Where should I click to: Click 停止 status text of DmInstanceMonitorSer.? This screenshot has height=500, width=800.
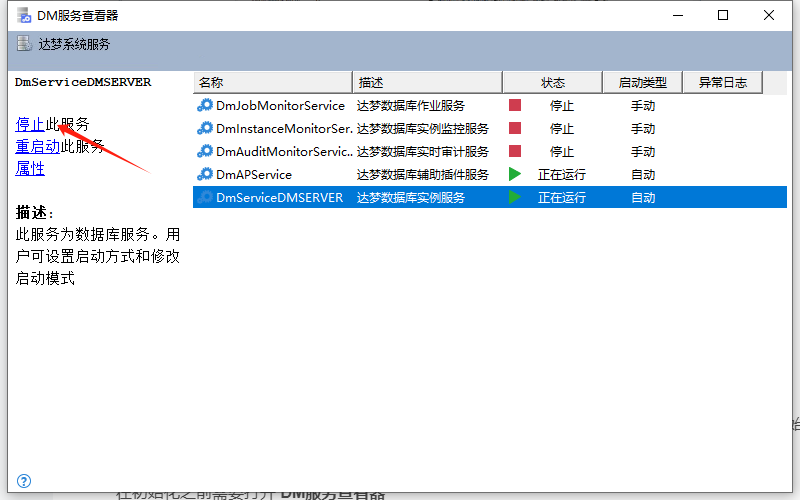pyautogui.click(x=562, y=129)
